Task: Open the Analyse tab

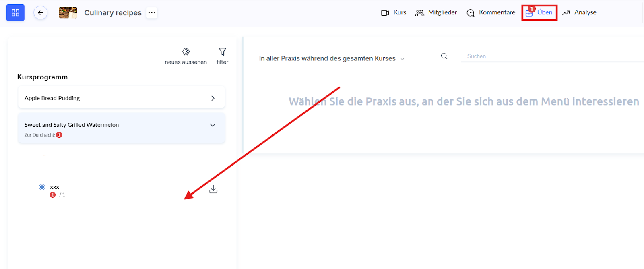Action: [x=580, y=13]
